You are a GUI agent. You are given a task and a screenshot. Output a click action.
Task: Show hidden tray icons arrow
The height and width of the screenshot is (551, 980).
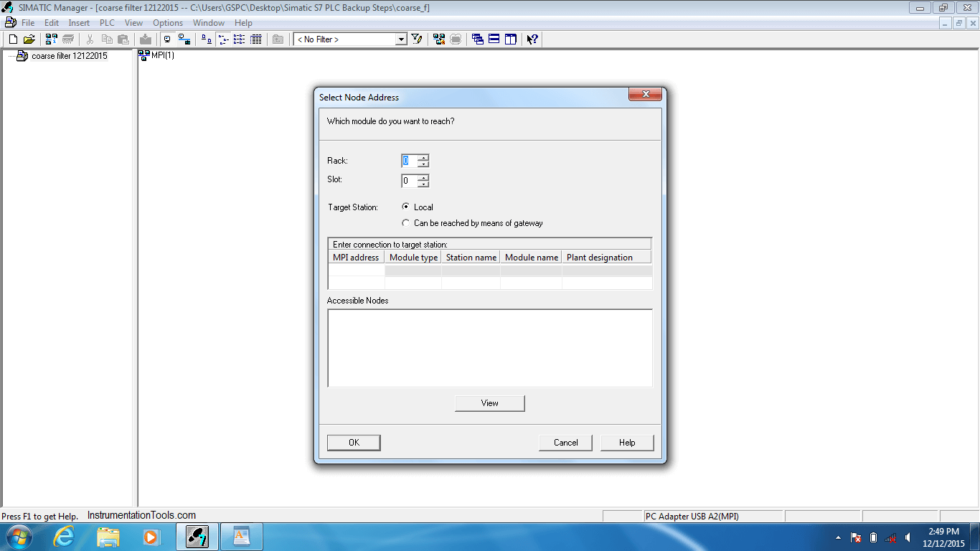(838, 537)
